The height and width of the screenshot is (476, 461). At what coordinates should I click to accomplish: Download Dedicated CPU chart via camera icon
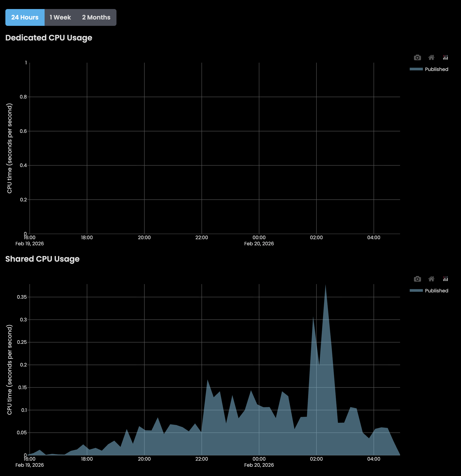(x=417, y=58)
